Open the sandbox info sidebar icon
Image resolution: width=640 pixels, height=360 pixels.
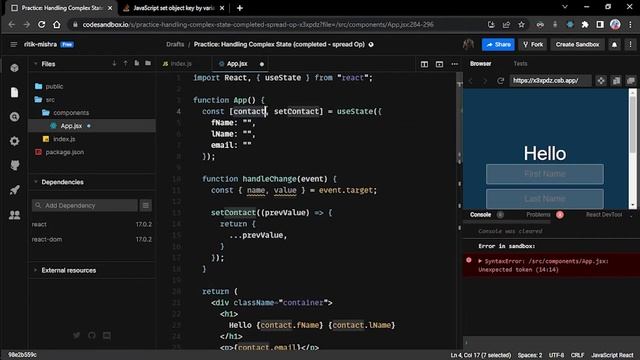14,68
